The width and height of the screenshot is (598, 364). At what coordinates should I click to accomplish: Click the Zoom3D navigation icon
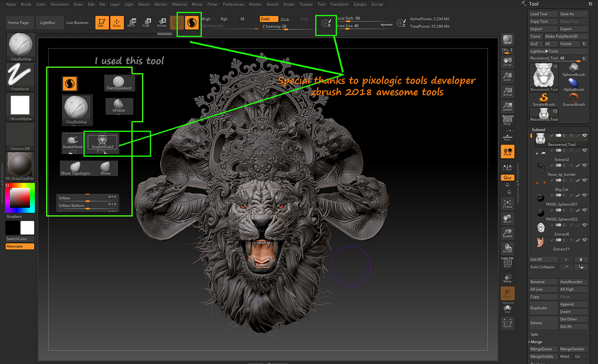507,233
